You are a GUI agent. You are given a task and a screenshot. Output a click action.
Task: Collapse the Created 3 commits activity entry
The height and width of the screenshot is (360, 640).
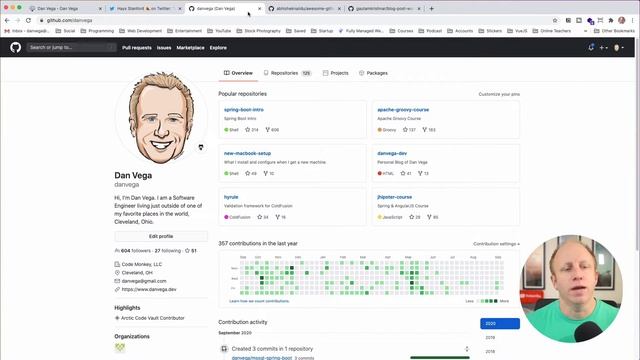click(467, 349)
